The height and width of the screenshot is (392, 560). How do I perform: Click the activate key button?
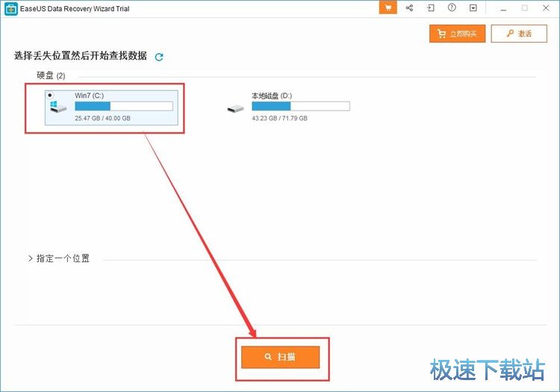519,34
